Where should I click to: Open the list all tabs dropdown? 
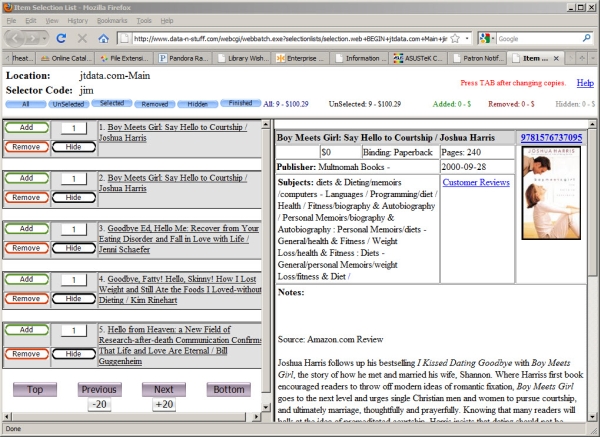click(593, 58)
